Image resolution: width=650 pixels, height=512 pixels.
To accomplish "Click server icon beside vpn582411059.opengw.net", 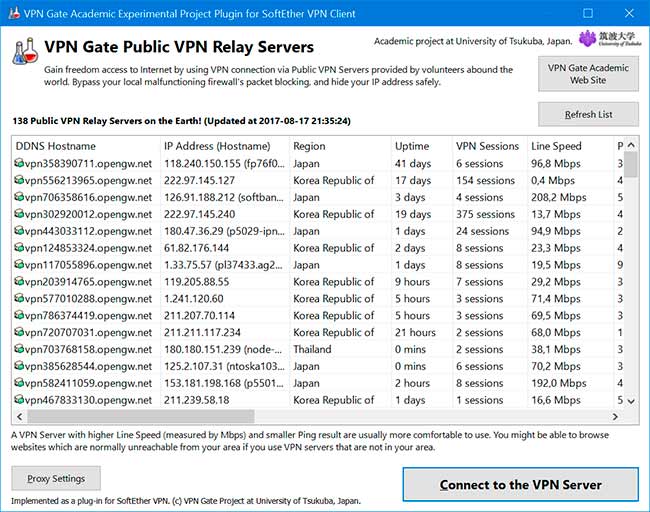I will (19, 383).
